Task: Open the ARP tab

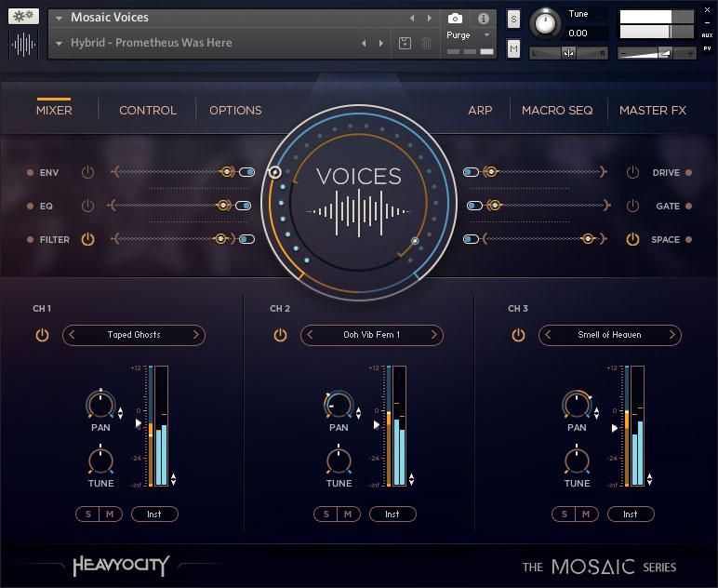Action: [480, 111]
